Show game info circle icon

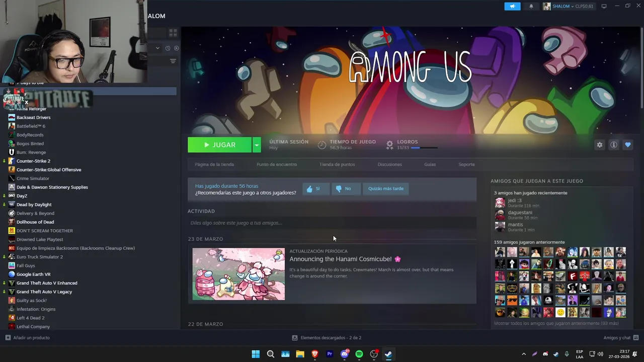(614, 145)
